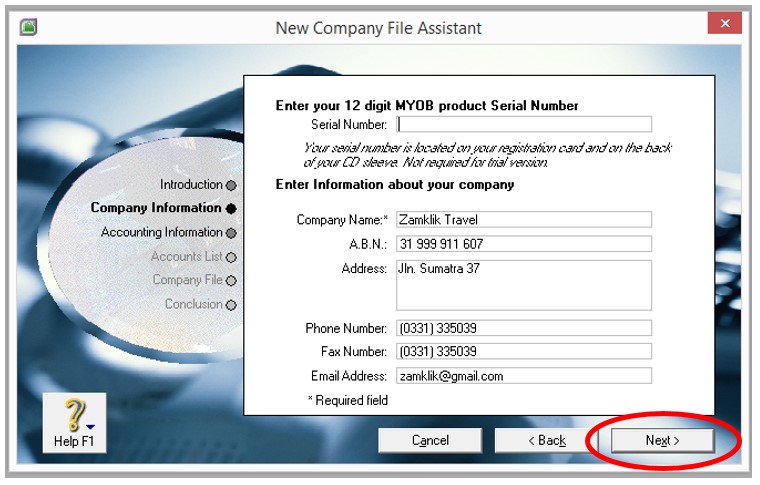Click the Accounting Information step bullet

pyautogui.click(x=231, y=233)
